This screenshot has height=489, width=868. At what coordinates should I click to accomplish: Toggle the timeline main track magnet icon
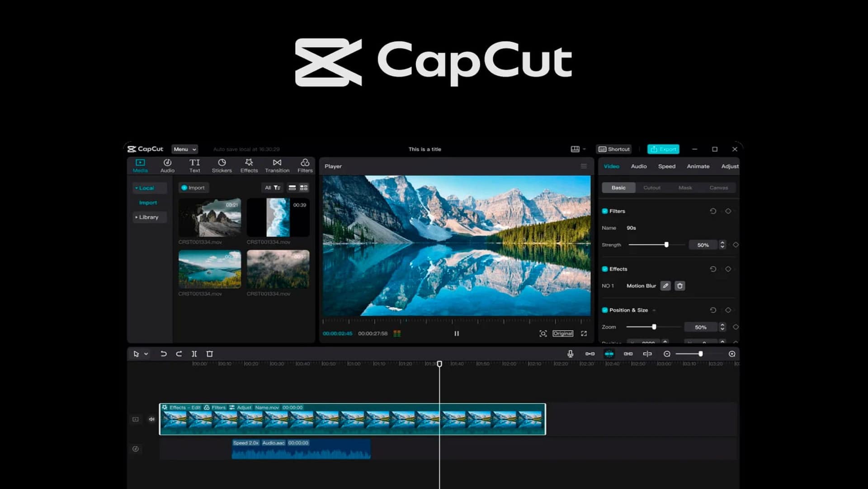tap(590, 354)
